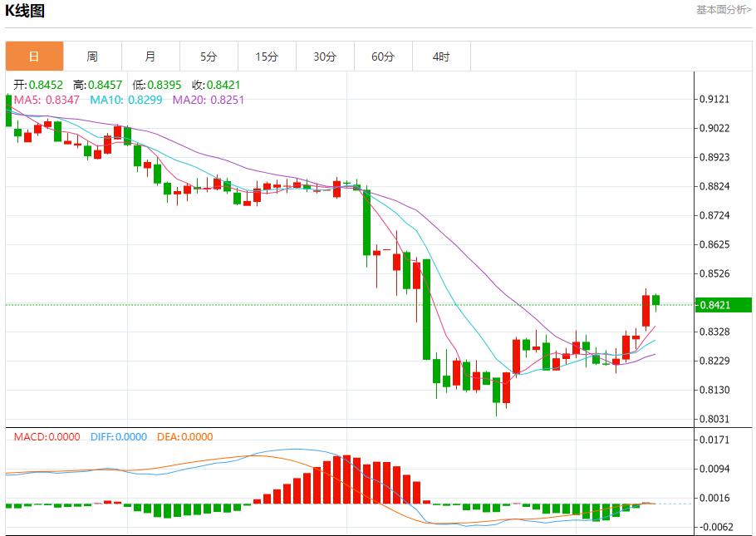Click the MA10: 0.8299 label
Screen dimensions: 756x536
tap(126, 100)
